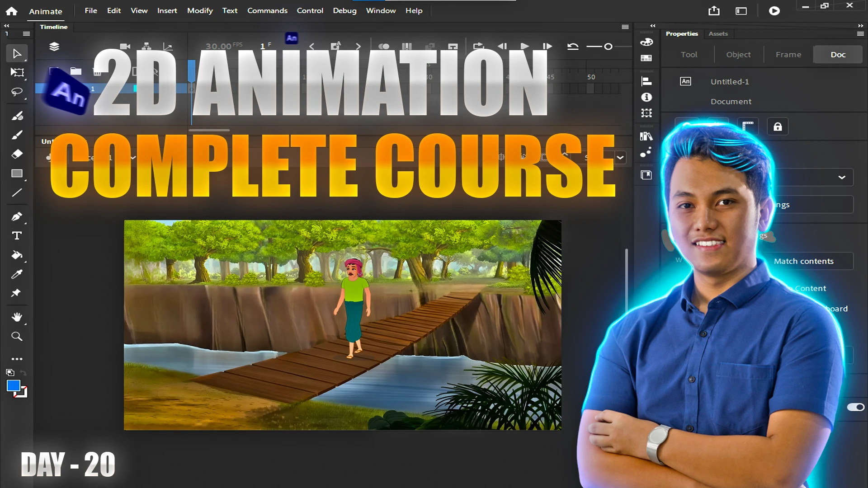
Task: Open the dropdown in the Properties panel
Action: (x=842, y=177)
